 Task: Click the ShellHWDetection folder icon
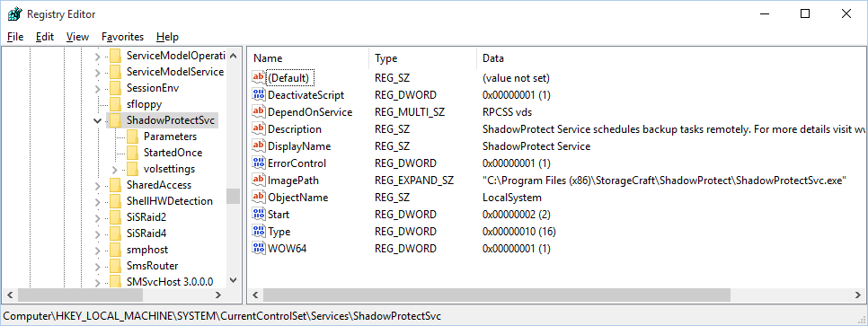115,201
